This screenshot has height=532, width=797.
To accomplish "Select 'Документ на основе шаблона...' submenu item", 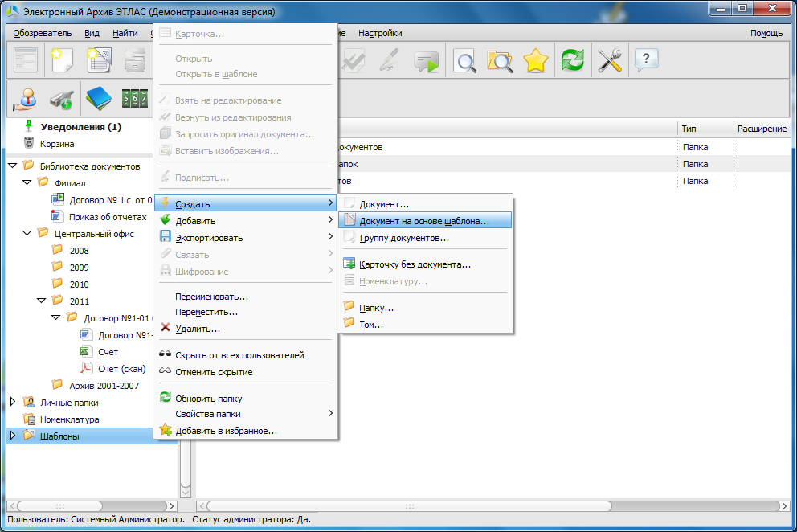I will coord(423,221).
